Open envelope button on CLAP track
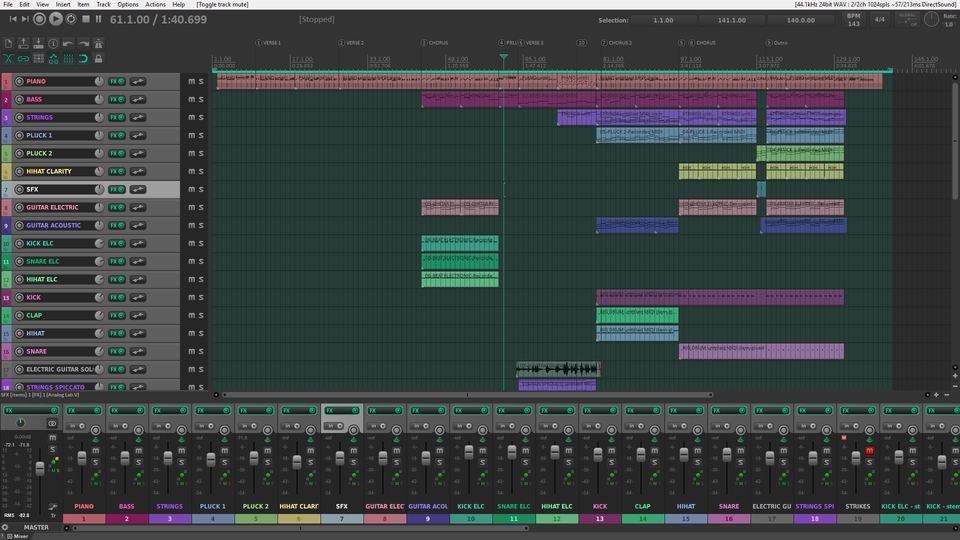 [138, 315]
